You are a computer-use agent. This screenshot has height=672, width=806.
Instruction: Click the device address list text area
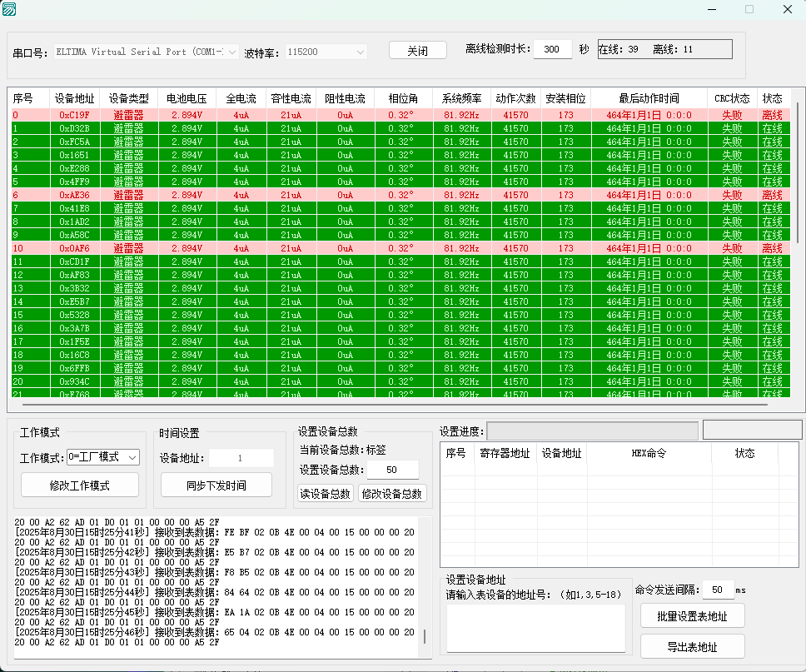coord(535,628)
